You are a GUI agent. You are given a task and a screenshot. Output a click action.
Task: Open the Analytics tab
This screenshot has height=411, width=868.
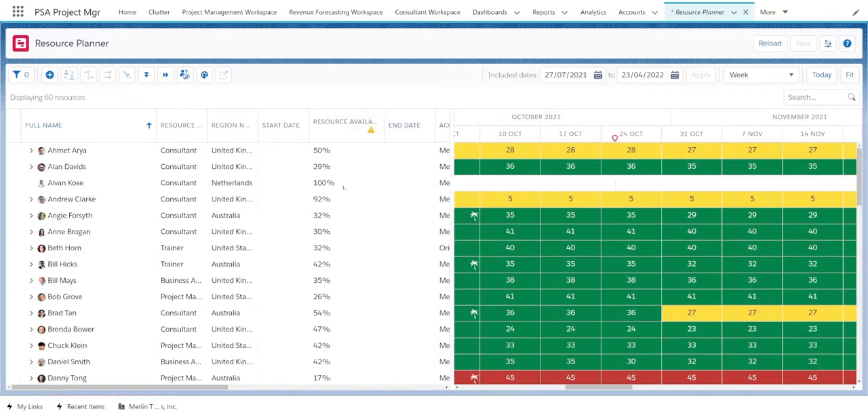pos(593,12)
